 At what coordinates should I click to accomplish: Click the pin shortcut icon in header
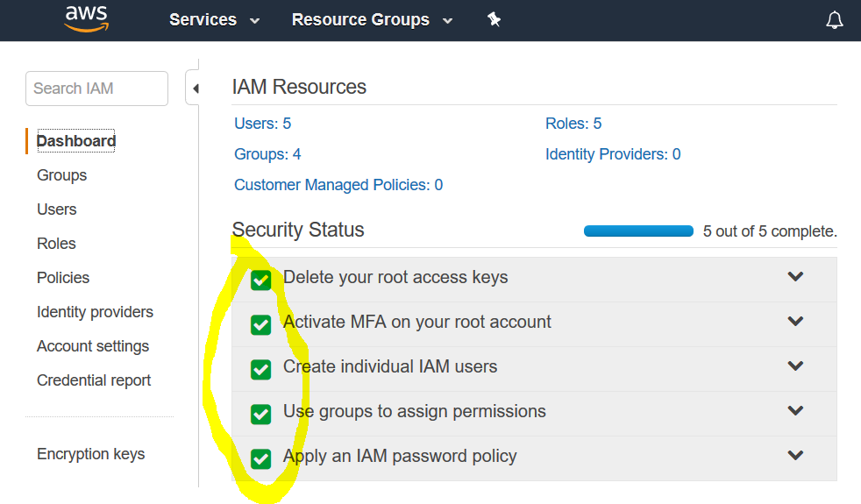coord(495,19)
